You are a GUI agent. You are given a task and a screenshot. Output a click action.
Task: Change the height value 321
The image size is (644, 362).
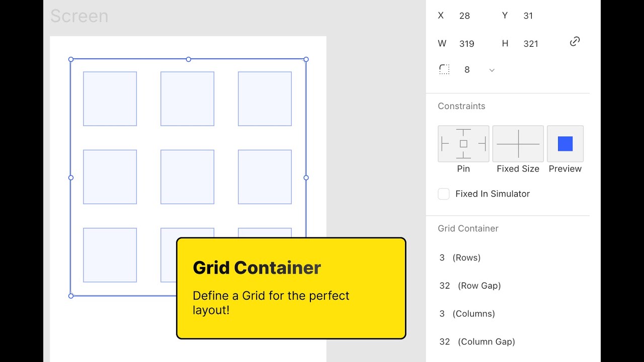tap(531, 44)
